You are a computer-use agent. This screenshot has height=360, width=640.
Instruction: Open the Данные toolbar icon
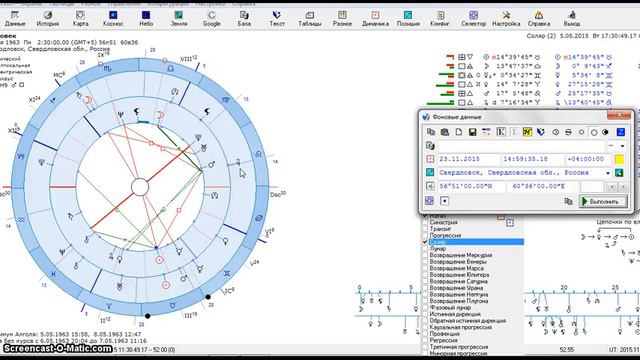pos(15,19)
